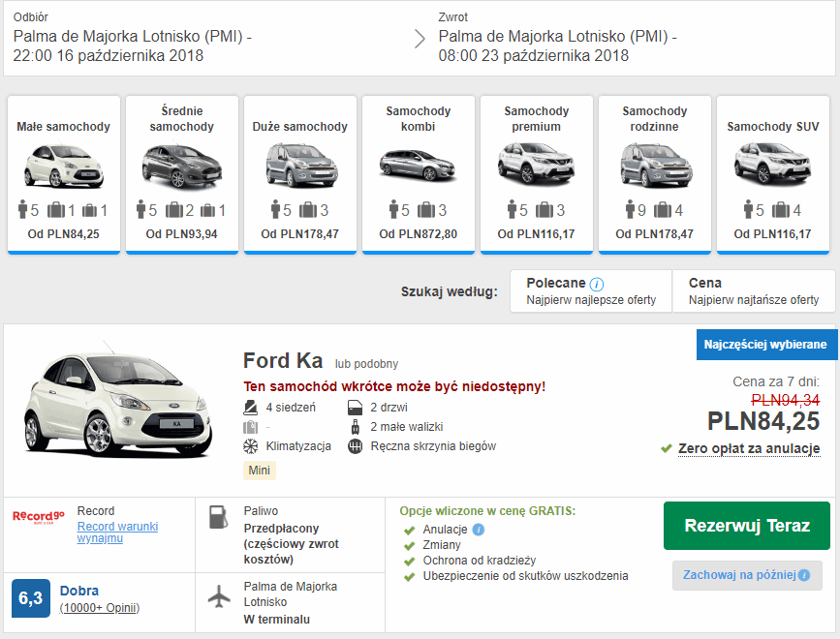Click info icon beside Anulacje
This screenshot has height=639, width=840.
click(479, 530)
